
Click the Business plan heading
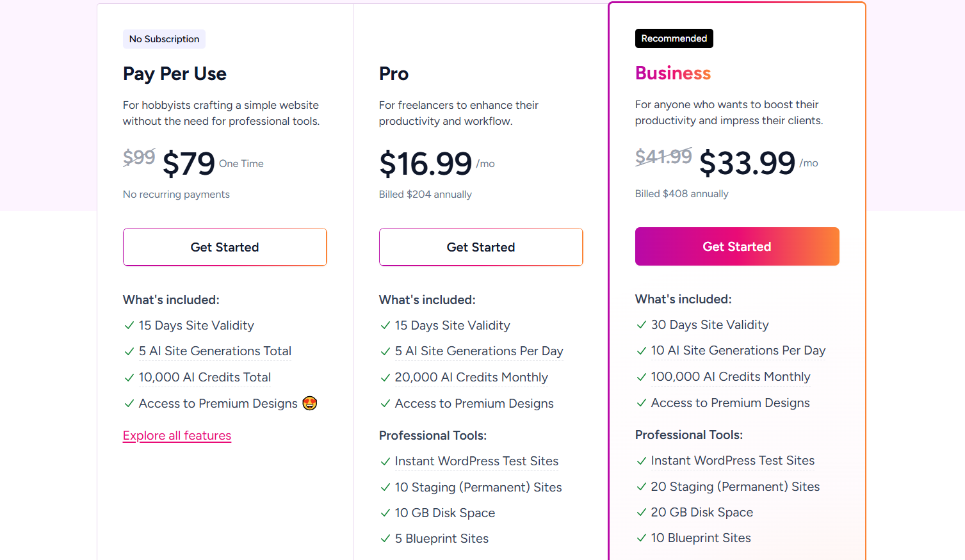coord(673,74)
